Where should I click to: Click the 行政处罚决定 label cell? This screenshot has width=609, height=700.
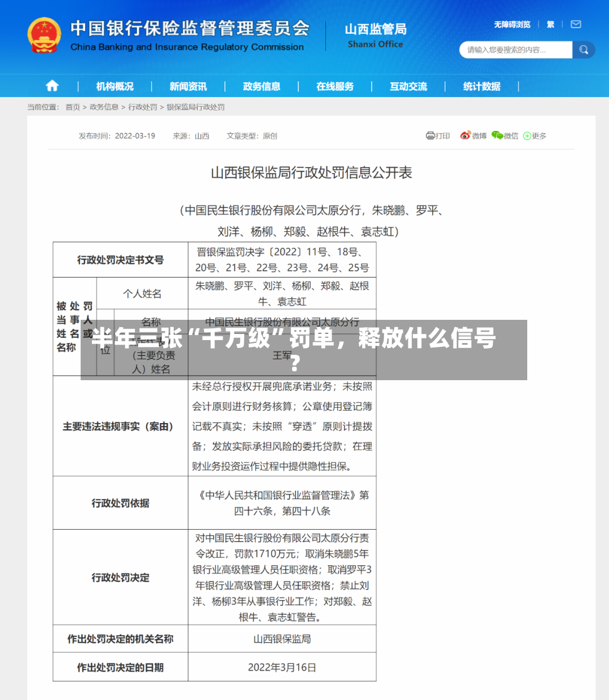point(121,577)
